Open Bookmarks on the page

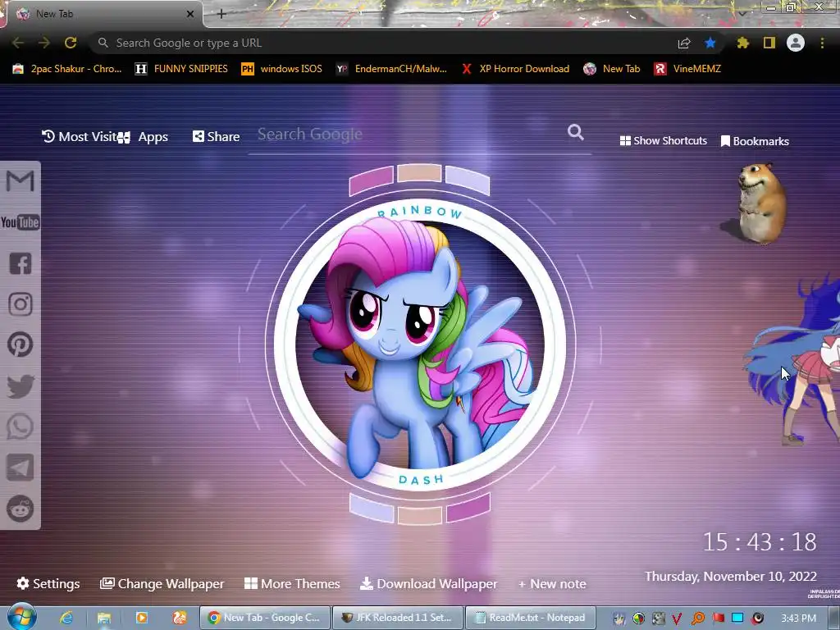click(755, 141)
